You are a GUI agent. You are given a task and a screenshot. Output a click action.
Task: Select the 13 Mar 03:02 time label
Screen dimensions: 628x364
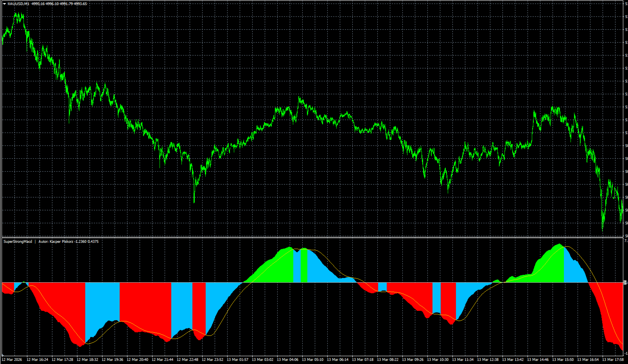click(x=262, y=360)
